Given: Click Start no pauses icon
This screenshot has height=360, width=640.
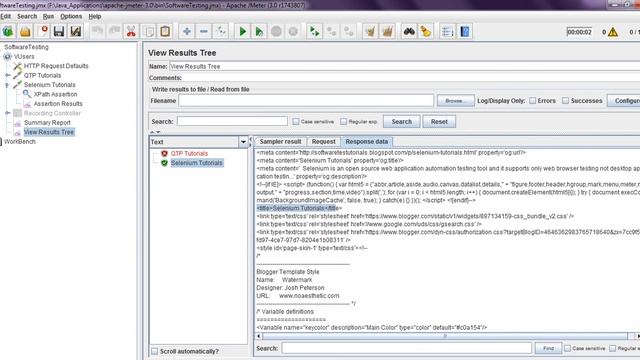Looking at the screenshot, I should pos(259,31).
